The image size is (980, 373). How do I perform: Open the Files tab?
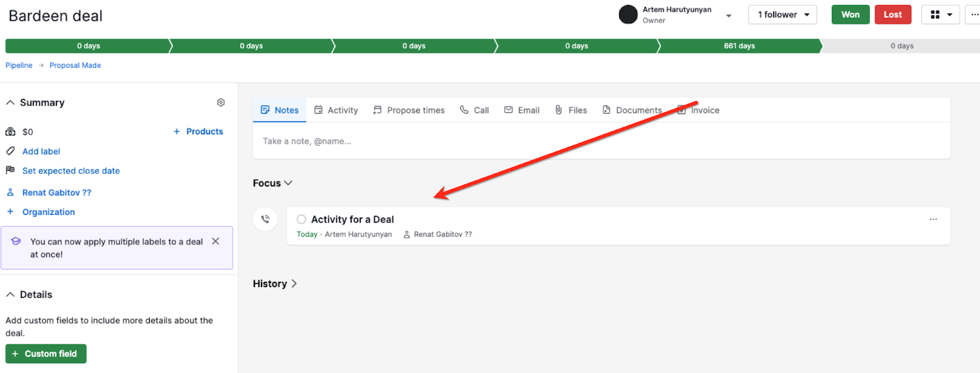571,110
